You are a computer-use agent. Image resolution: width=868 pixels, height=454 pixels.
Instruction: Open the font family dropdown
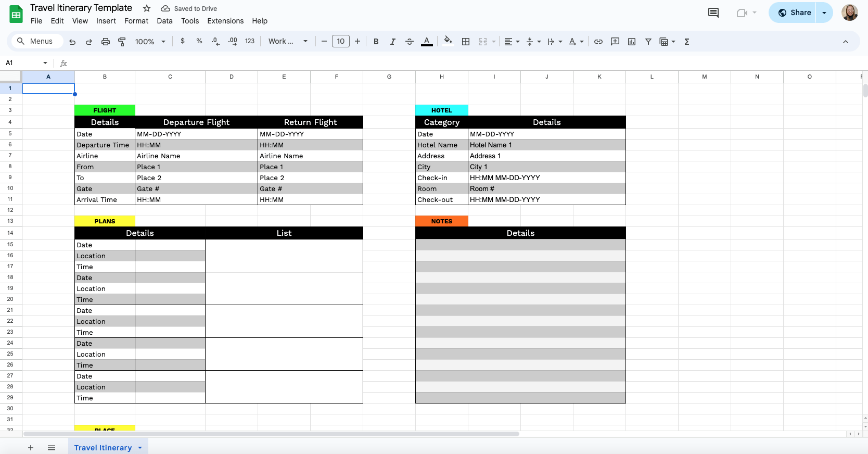288,41
